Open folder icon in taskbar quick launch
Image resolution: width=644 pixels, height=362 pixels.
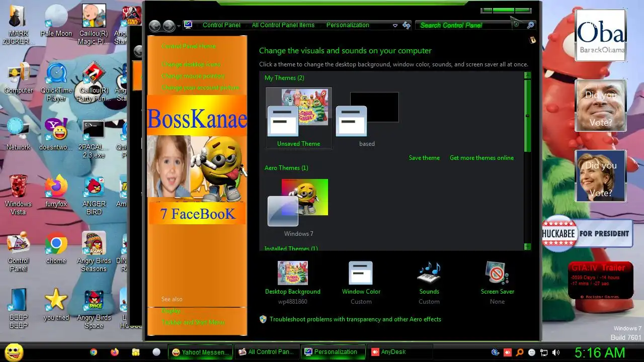135,352
